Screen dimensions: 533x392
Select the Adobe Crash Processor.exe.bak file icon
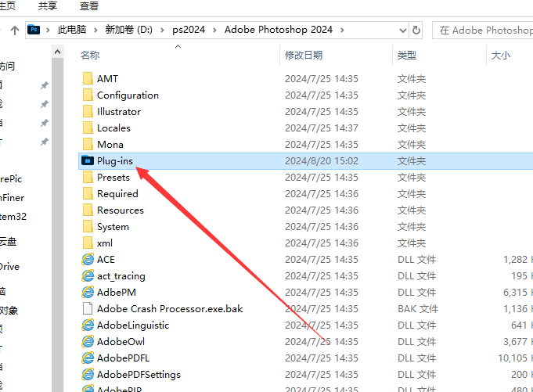click(88, 308)
